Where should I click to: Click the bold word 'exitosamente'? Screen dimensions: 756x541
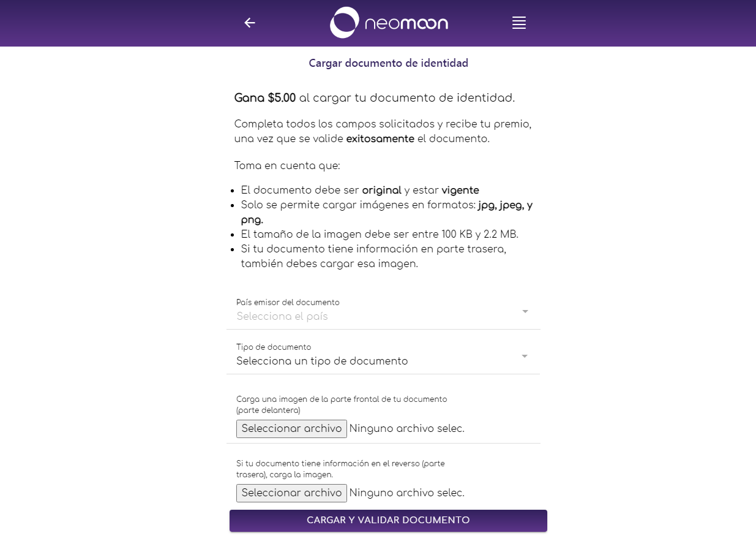click(x=380, y=138)
